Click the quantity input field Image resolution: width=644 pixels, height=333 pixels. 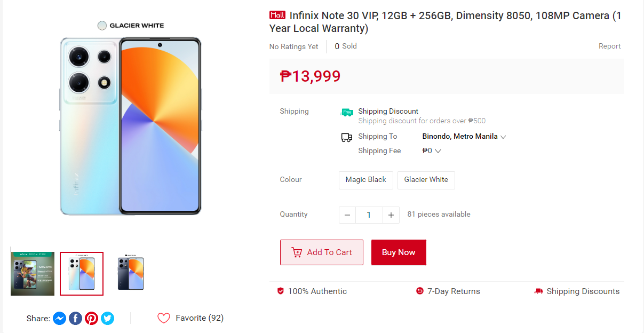click(x=369, y=215)
